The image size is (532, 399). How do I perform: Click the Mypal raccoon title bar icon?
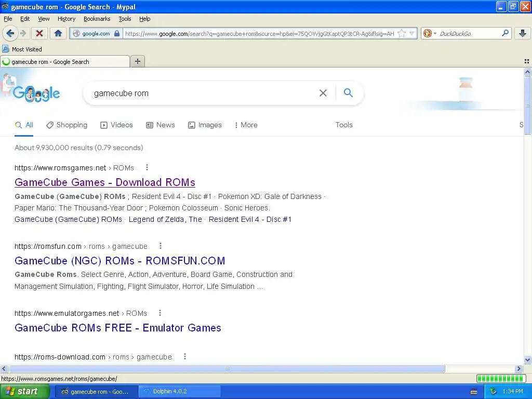click(5, 6)
